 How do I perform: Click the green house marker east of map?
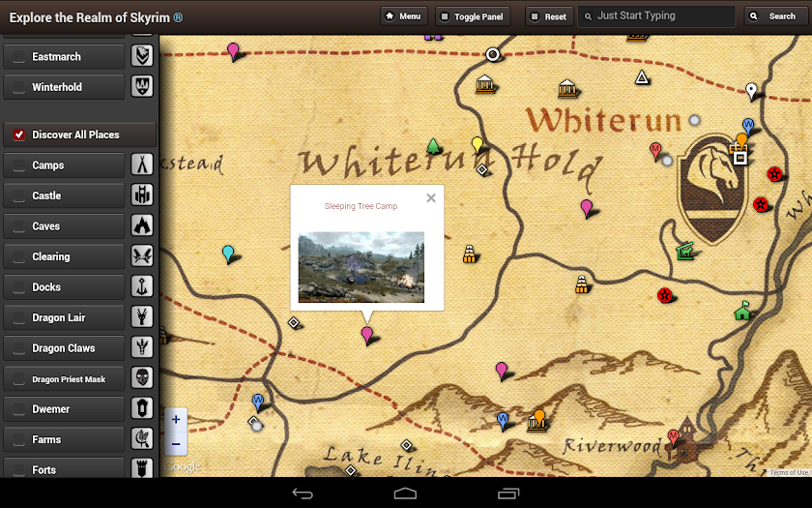pyautogui.click(x=742, y=311)
